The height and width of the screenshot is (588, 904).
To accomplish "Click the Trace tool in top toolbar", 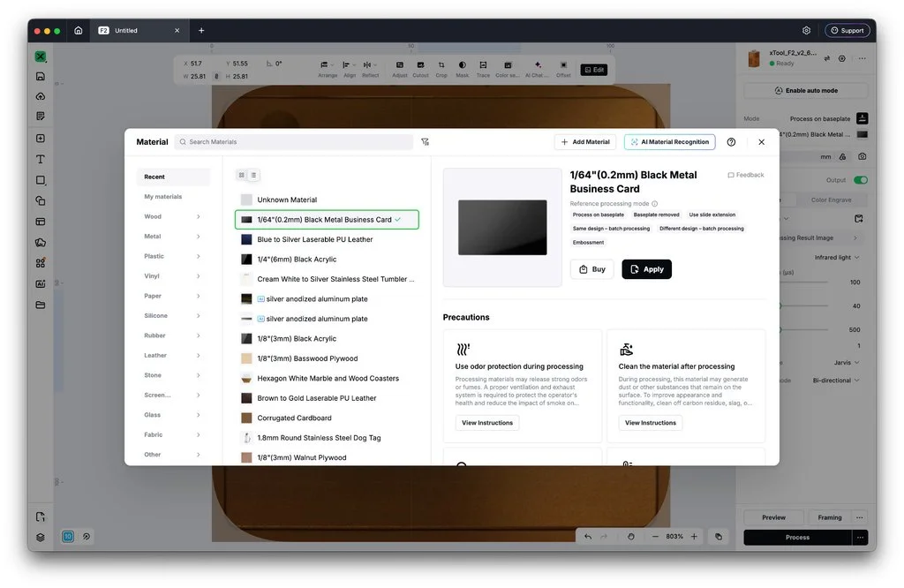I will (x=483, y=69).
